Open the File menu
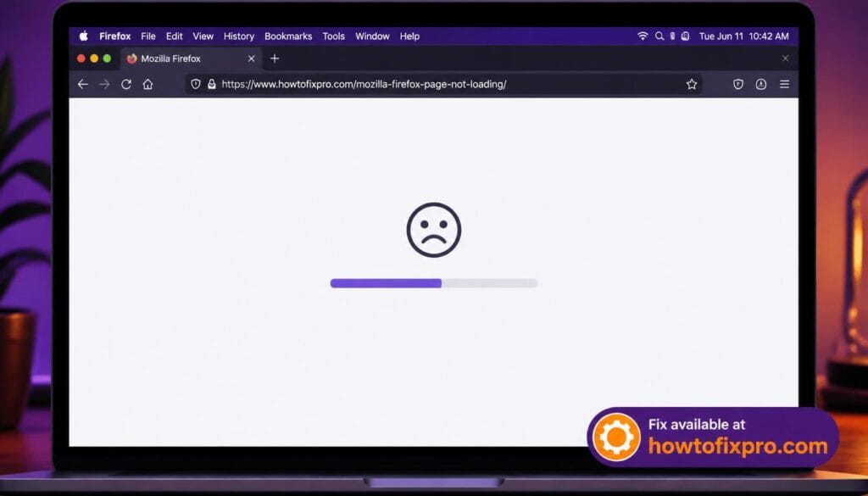 tap(148, 36)
